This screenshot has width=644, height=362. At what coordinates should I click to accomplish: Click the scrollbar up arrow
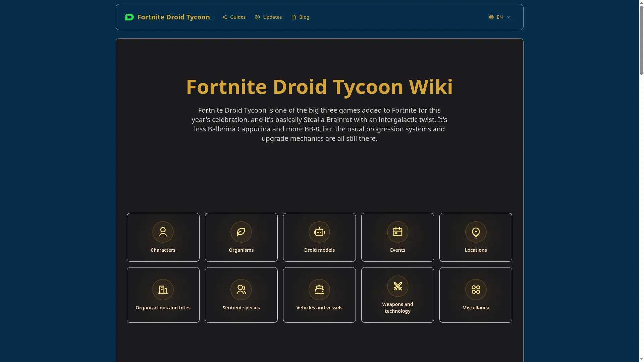641,2
